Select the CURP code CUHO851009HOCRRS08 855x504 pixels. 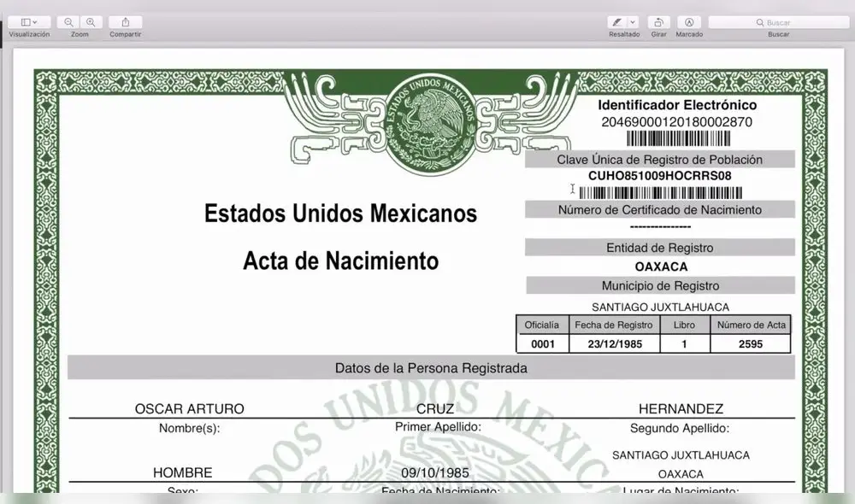pyautogui.click(x=660, y=176)
